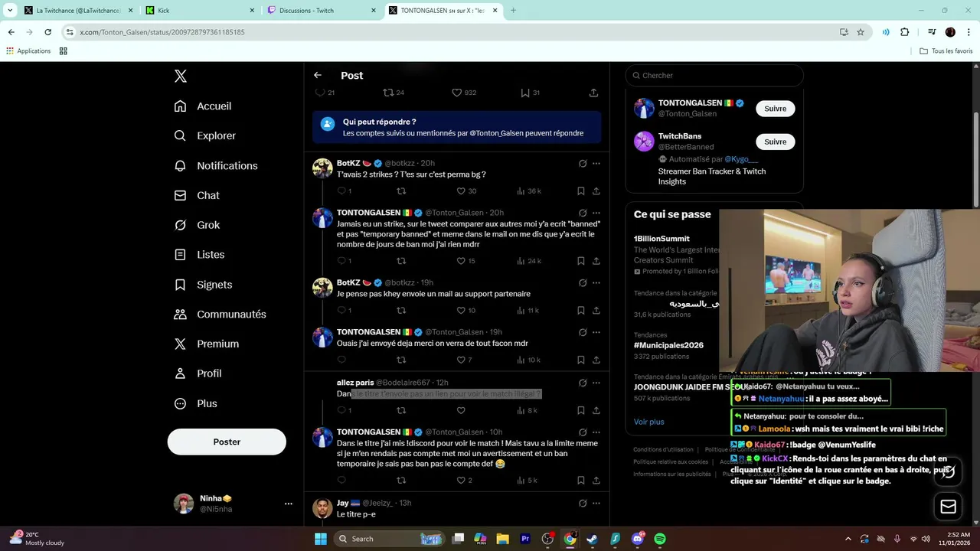Like the allez paris reply
980x551 pixels.
pos(461,411)
